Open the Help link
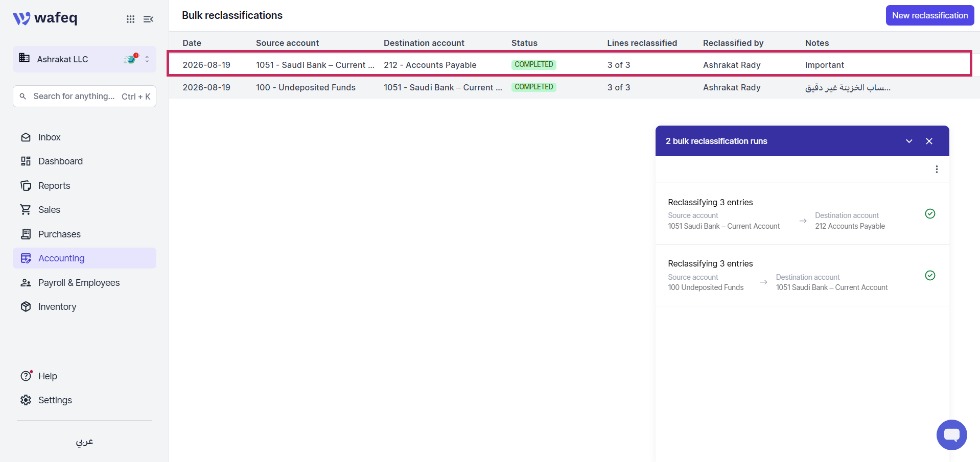The image size is (980, 462). click(x=48, y=376)
